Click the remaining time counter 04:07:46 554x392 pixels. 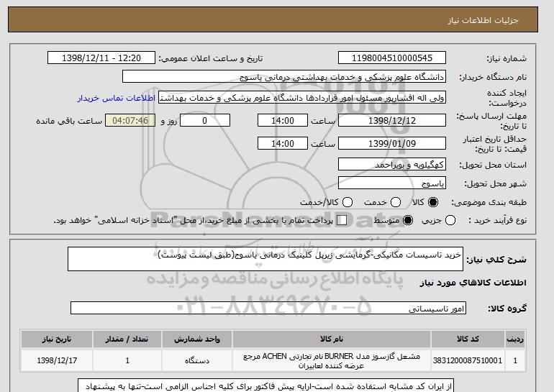pos(130,120)
